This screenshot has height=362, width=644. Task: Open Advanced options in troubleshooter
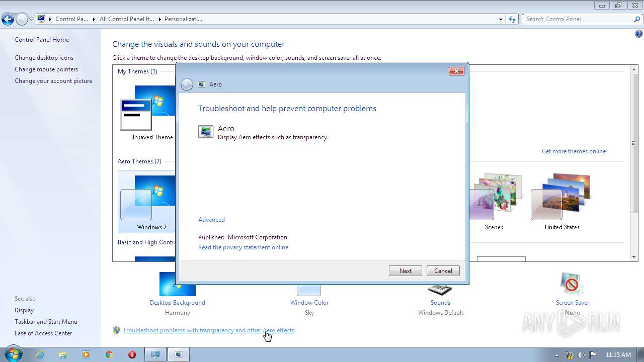pos(211,220)
